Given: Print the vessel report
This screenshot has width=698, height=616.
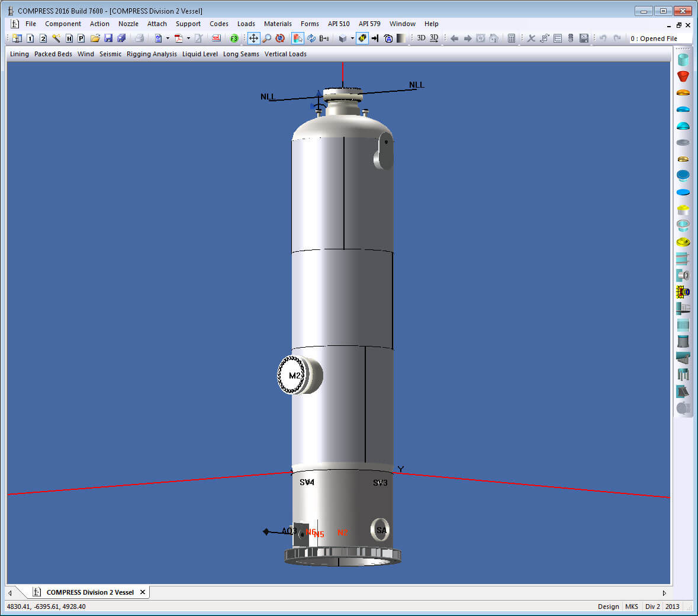Looking at the screenshot, I should point(139,38).
